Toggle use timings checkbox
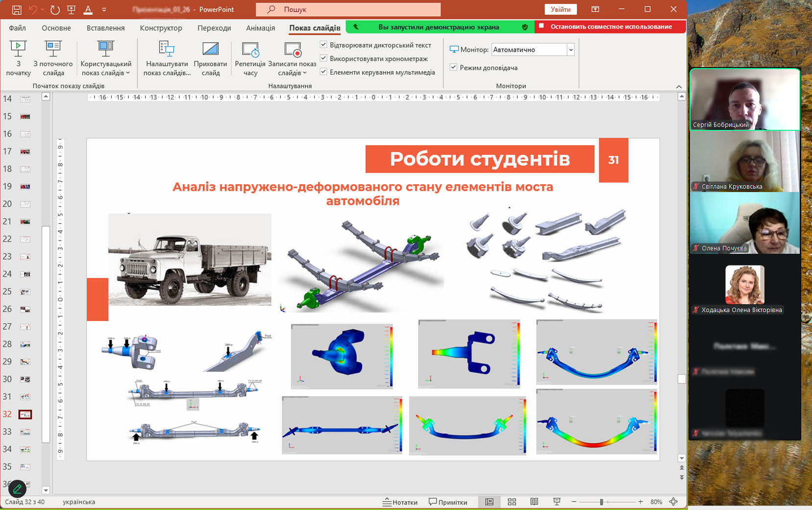Viewport: 812px width, 510px height. (x=323, y=58)
